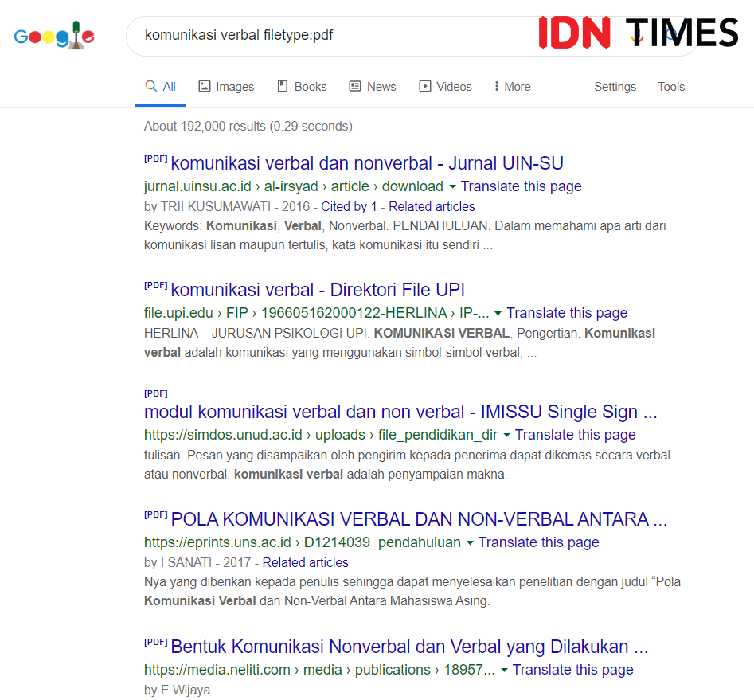The height and width of the screenshot is (700, 754).
Task: Click inside the search query input field
Action: (318, 35)
